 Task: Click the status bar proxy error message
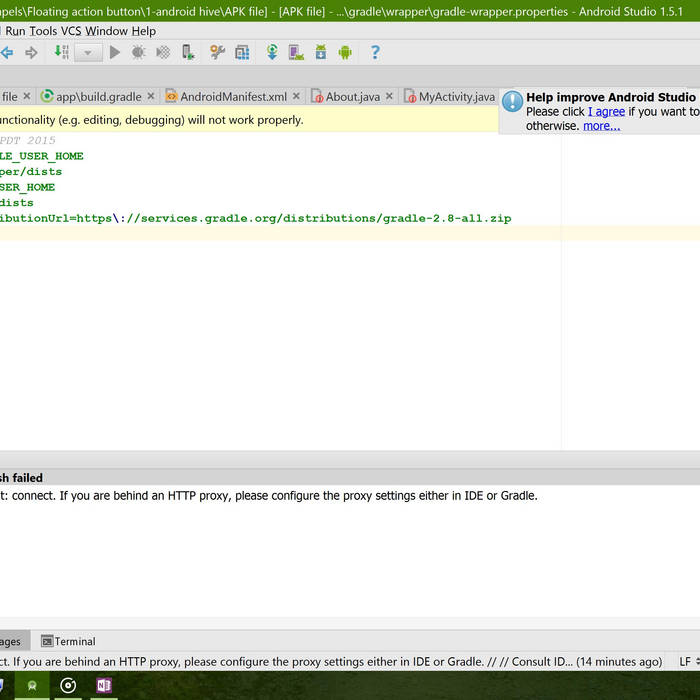pyautogui.click(x=330, y=662)
